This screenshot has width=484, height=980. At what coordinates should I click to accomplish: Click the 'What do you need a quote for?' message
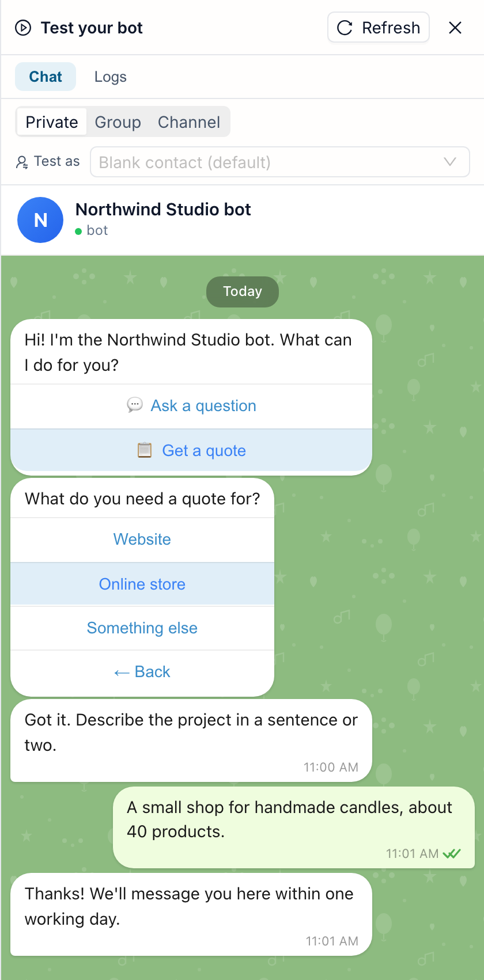click(x=142, y=499)
